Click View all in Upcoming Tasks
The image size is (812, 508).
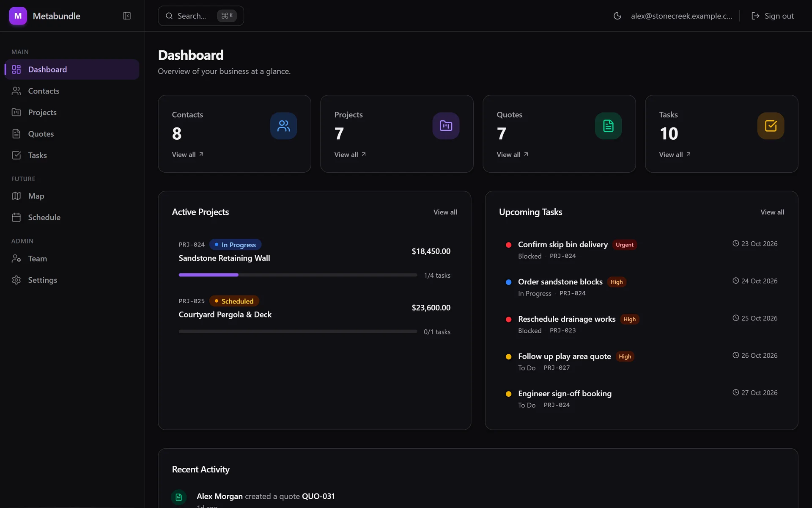tap(772, 212)
